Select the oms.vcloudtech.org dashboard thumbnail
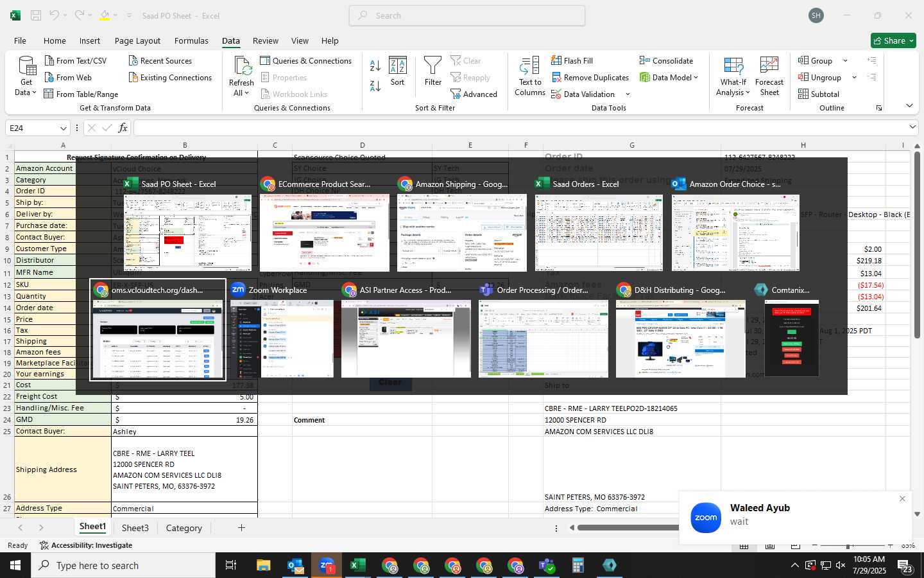 tap(158, 330)
